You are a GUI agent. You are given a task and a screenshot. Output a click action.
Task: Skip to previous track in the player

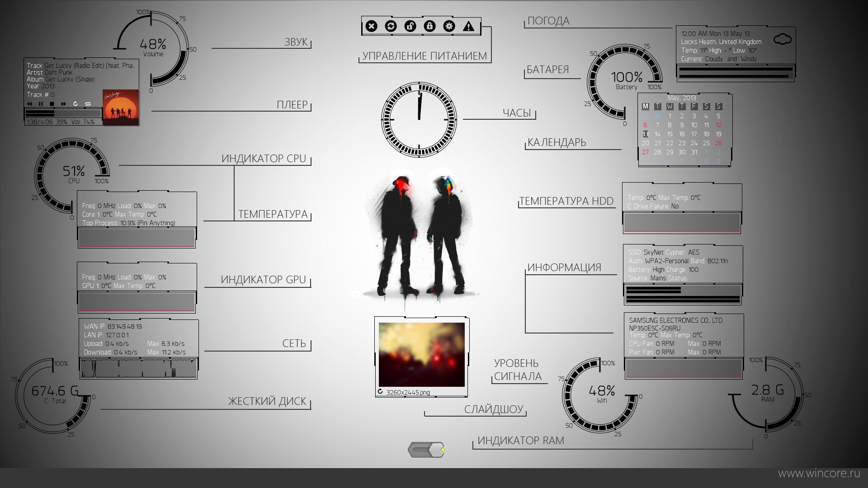(x=30, y=104)
